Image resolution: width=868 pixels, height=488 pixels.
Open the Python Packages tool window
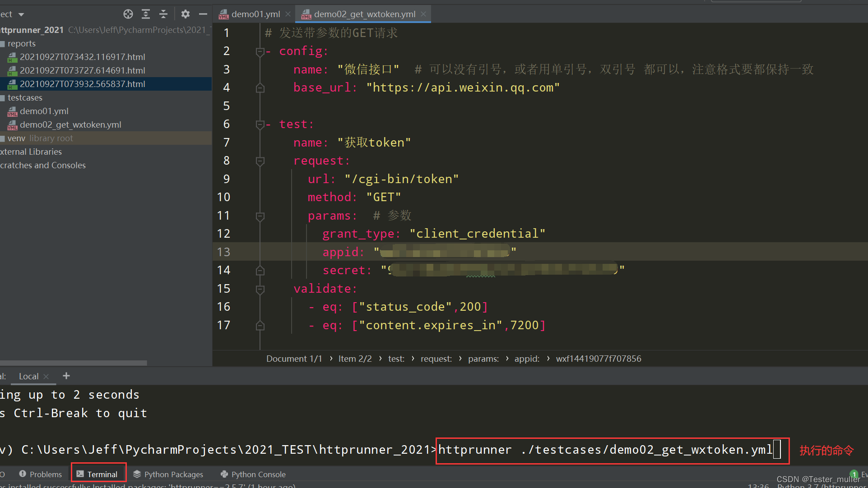click(168, 474)
